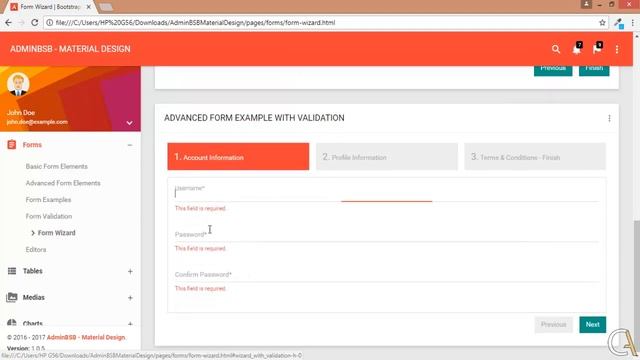The height and width of the screenshot is (360, 640).
Task: Select Form Wizard in sidebar
Action: pos(56,233)
